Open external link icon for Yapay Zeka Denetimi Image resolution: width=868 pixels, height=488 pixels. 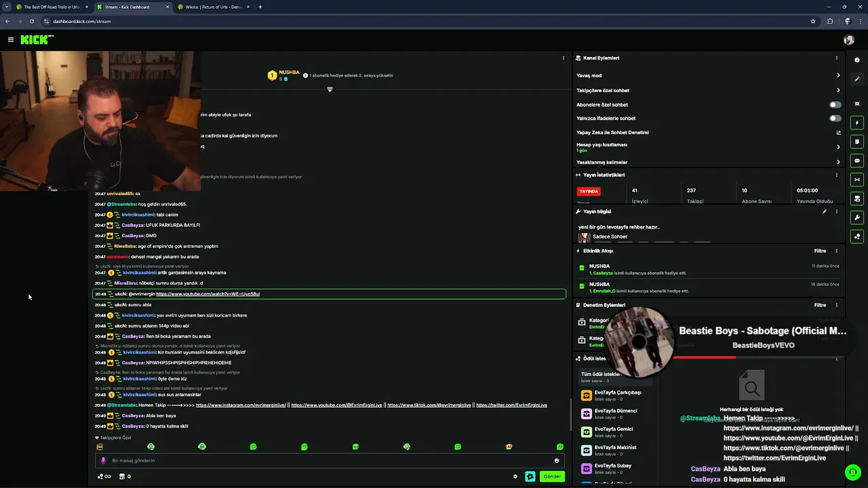pos(839,133)
